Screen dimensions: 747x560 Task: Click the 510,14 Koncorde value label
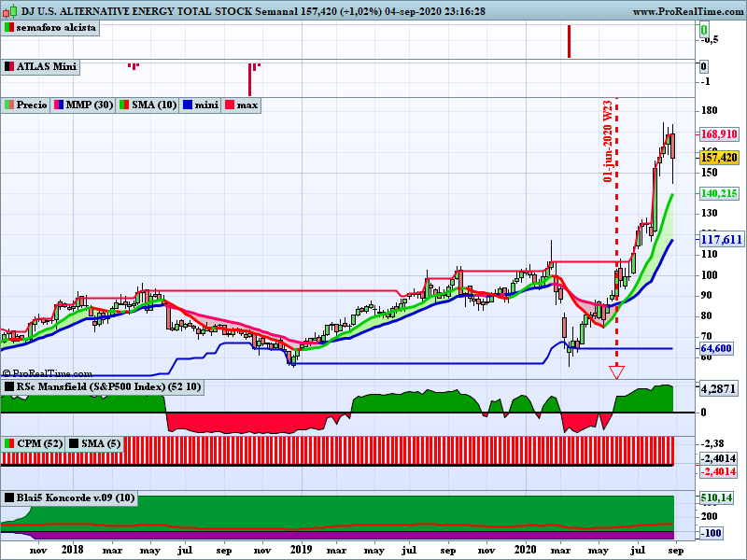[716, 498]
